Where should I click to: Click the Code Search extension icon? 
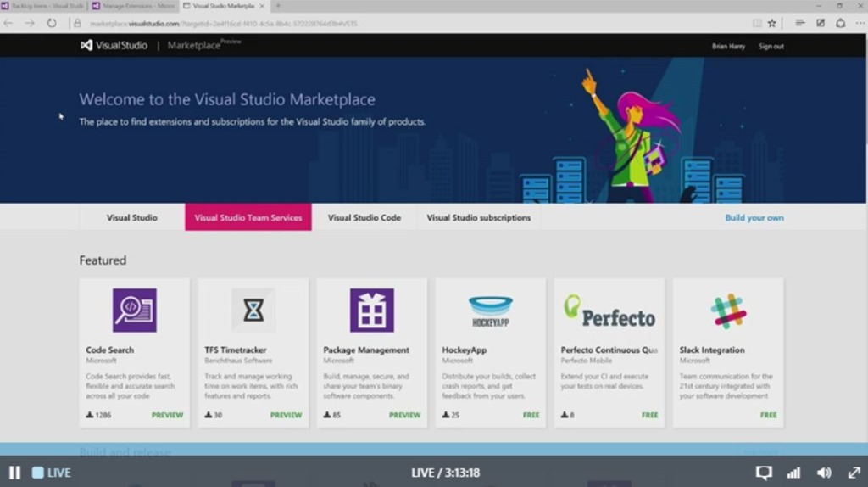pyautogui.click(x=134, y=311)
